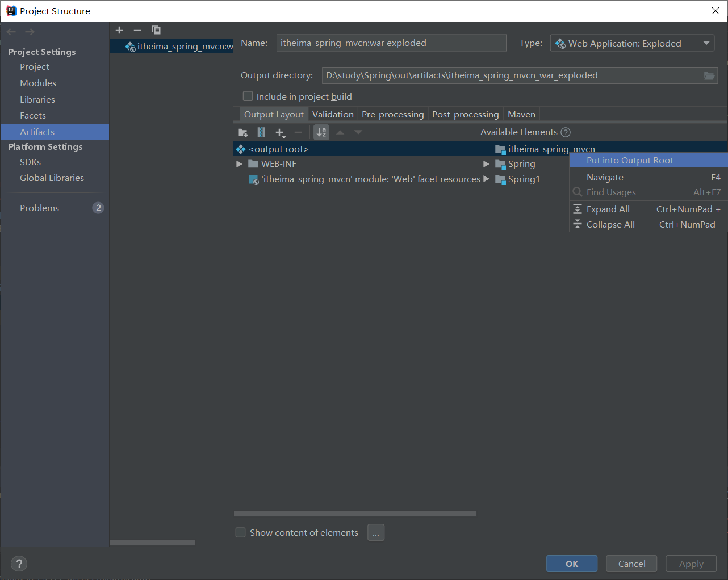Image resolution: width=728 pixels, height=580 pixels.
Task: Close the Project Structure dialog
Action: (x=716, y=11)
